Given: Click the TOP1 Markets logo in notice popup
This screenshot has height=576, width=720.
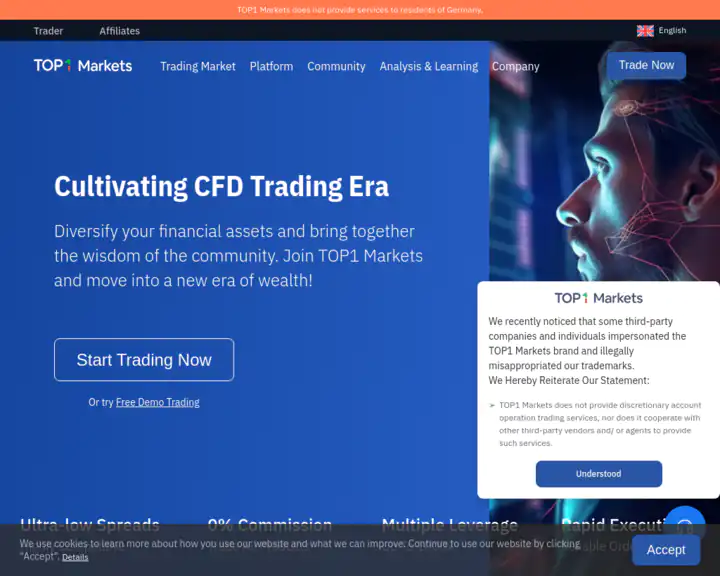Looking at the screenshot, I should click(598, 298).
